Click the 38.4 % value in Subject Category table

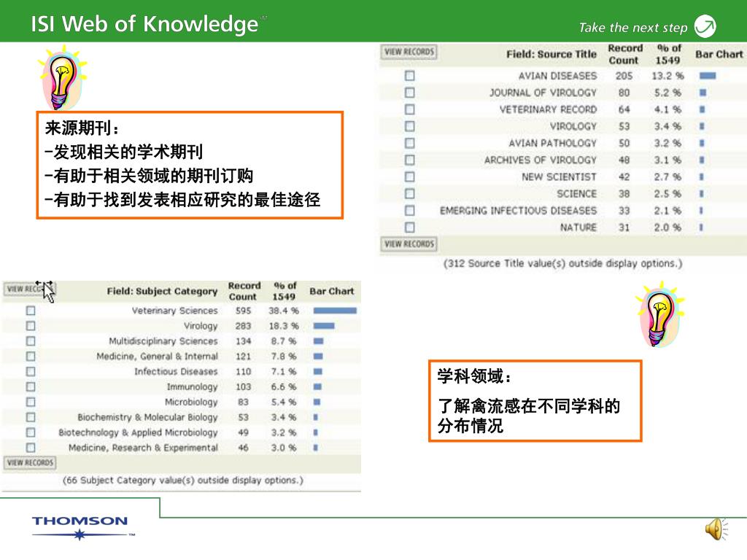pyautogui.click(x=284, y=311)
